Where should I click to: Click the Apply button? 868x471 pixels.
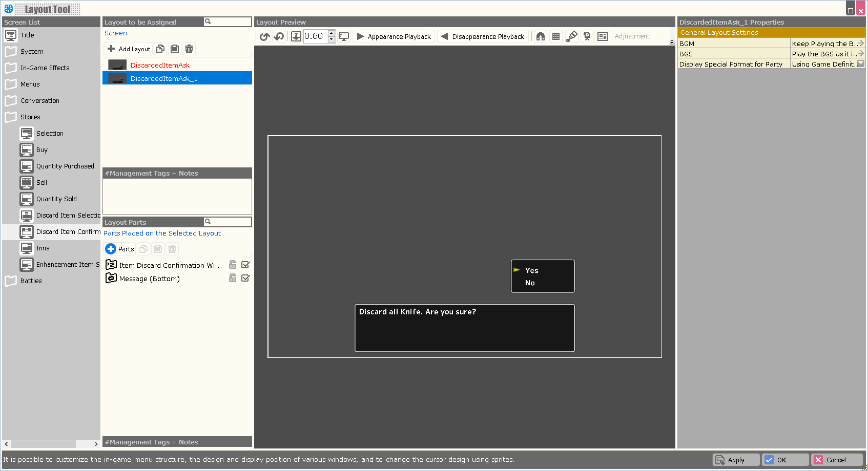point(736,460)
